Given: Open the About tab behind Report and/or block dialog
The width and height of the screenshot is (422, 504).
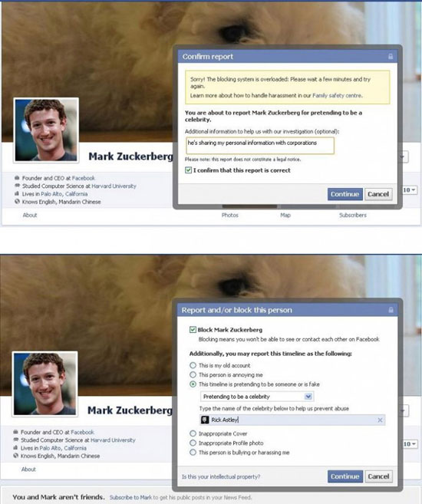Looking at the screenshot, I should click(28, 469).
